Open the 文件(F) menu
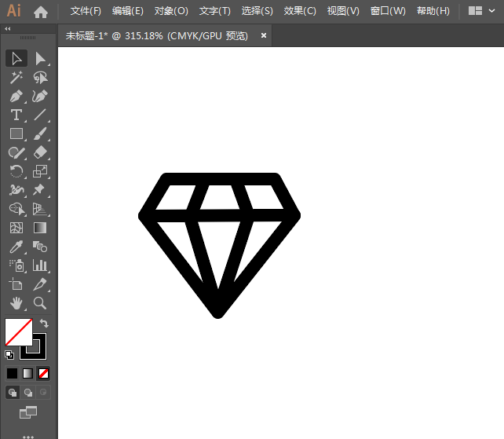Image resolution: width=504 pixels, height=439 pixels. (x=86, y=11)
